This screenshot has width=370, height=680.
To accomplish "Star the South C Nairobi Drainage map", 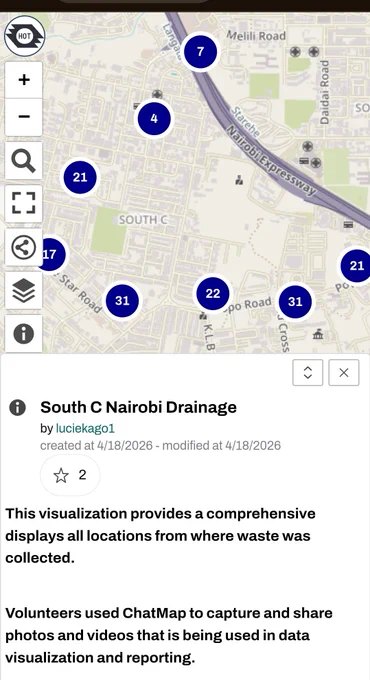I will pos(70,475).
